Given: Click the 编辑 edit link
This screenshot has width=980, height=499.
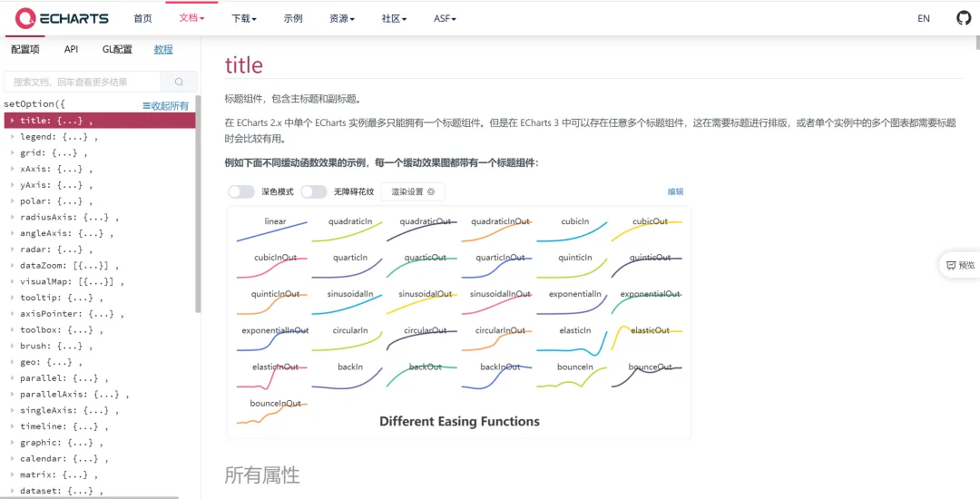Looking at the screenshot, I should (675, 191).
